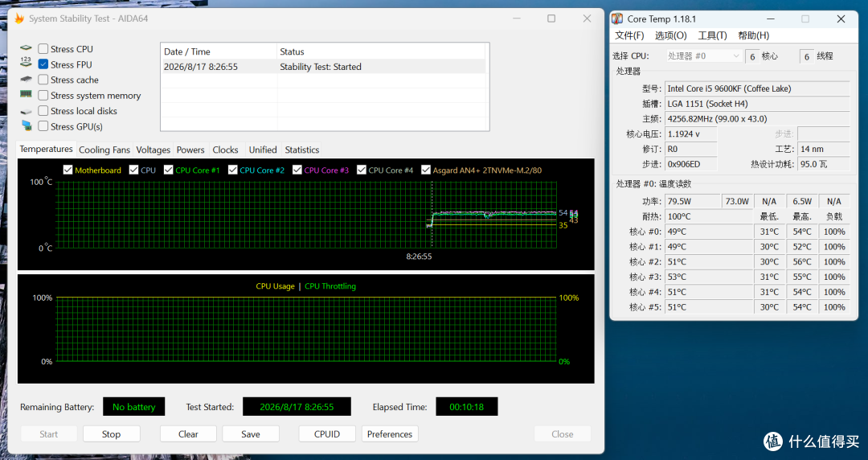The image size is (868, 460).
Task: Click the Date / Time column header
Action: coord(219,51)
